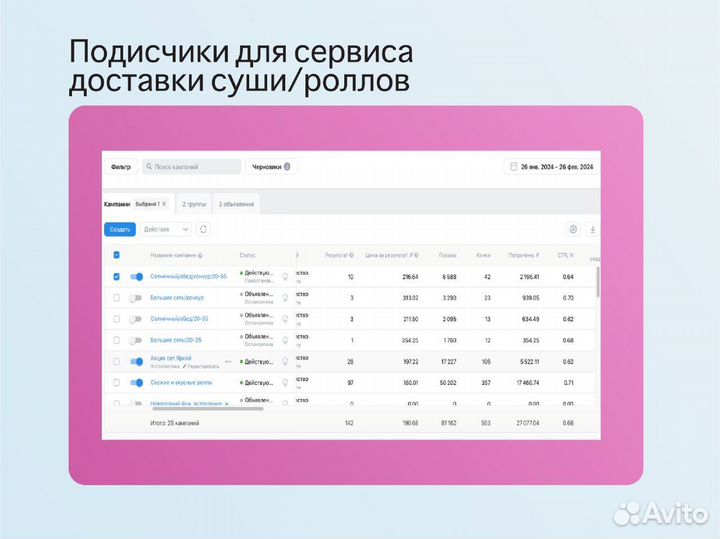720x539 pixels.
Task: Click lightbulb icon in Большие сеты/конкур row
Action: [285, 298]
